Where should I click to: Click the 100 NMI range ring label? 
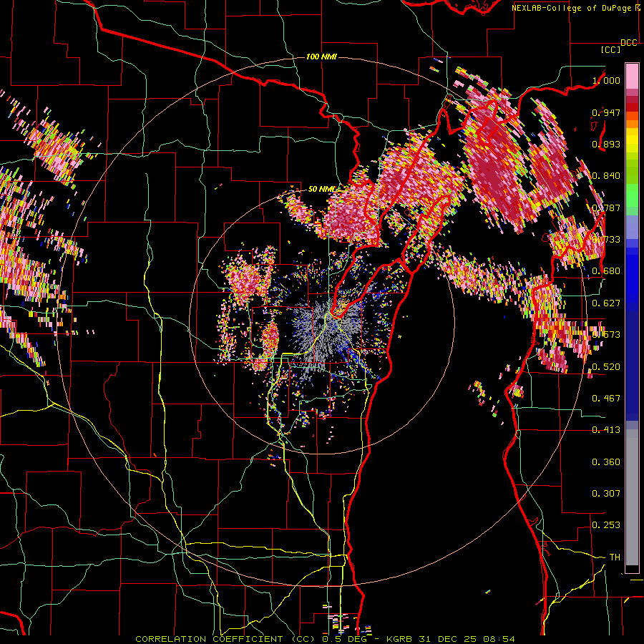(321, 57)
